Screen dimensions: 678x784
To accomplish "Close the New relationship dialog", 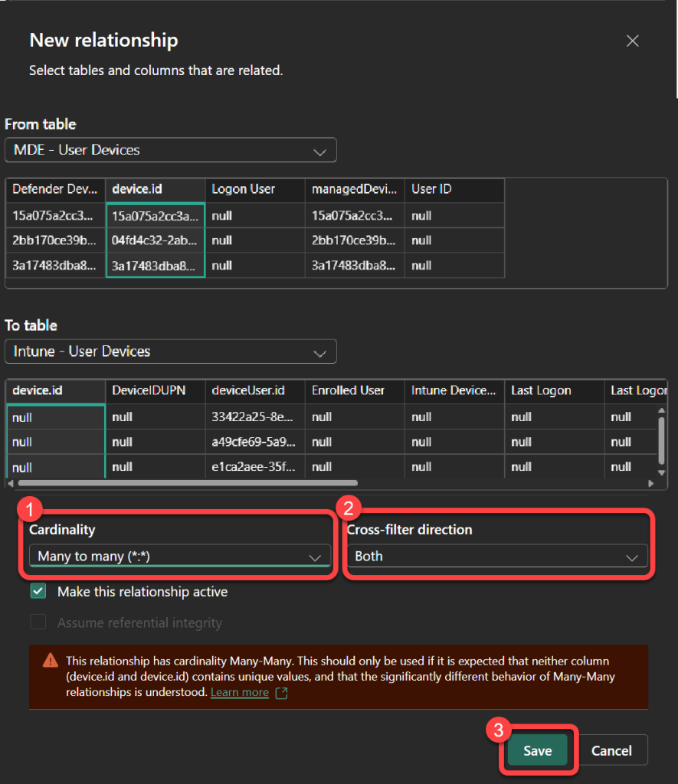I will 633,41.
